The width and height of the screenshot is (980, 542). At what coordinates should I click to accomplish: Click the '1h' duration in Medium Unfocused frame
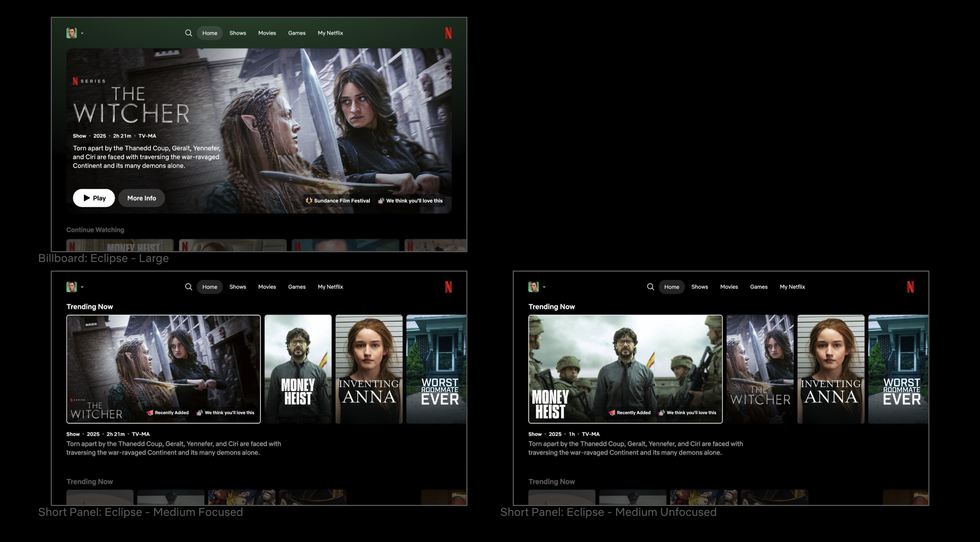572,434
